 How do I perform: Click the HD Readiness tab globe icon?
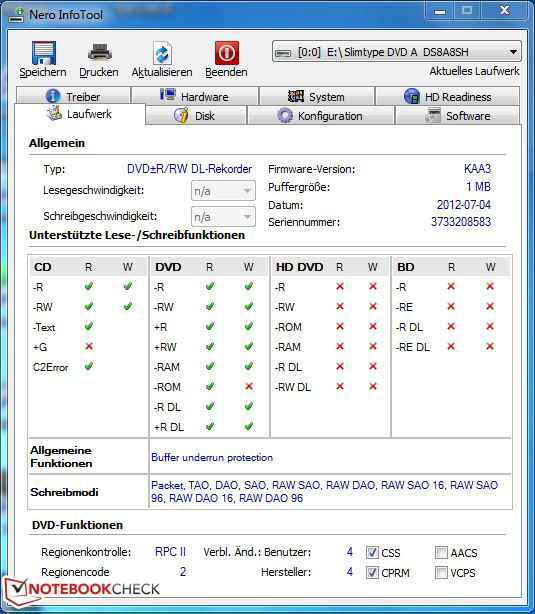tap(412, 96)
